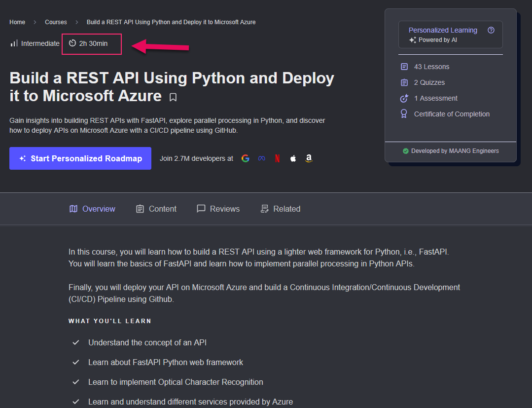532x408 pixels.
Task: Click the sparkle icon on Start Personalized Roadmap
Action: click(23, 158)
